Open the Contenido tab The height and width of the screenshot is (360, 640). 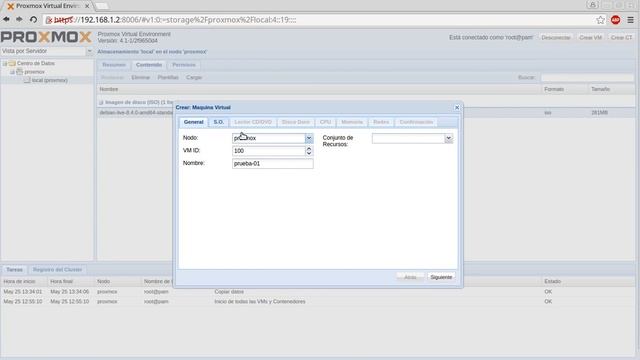[x=149, y=65]
